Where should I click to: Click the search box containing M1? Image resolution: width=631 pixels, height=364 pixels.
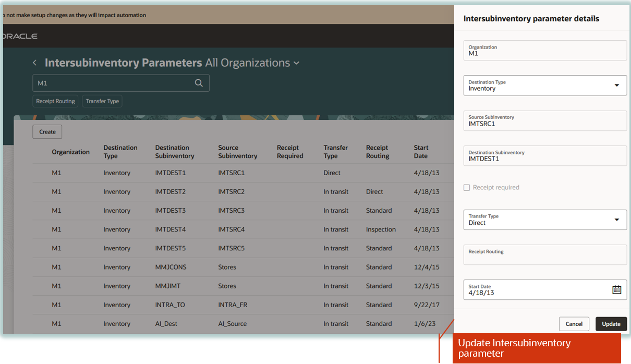click(x=121, y=83)
